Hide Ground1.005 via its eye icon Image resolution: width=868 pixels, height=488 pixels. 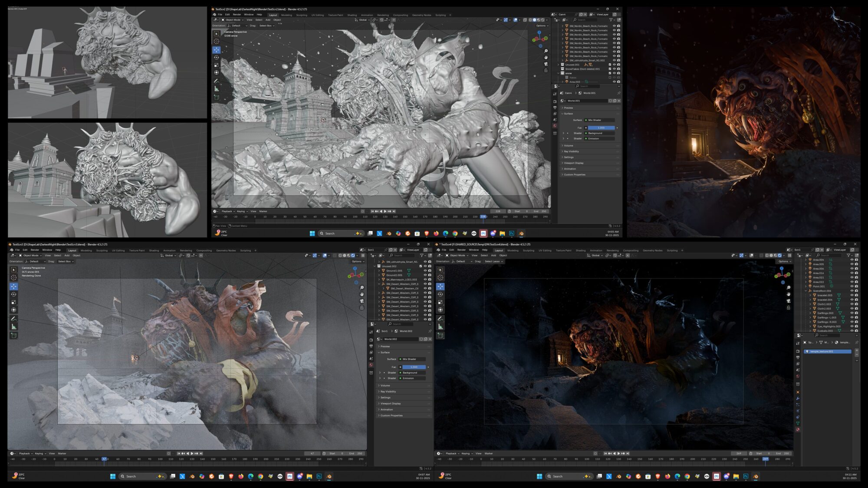[x=425, y=271]
